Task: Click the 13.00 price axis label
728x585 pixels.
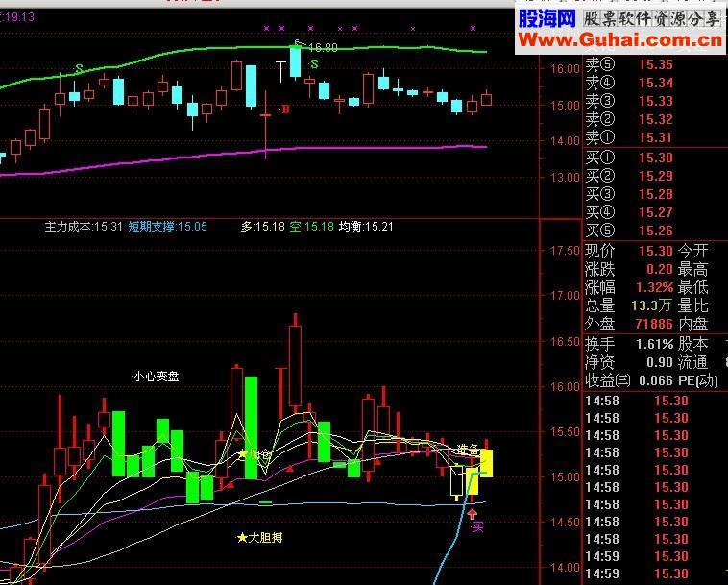Action: pos(565,178)
